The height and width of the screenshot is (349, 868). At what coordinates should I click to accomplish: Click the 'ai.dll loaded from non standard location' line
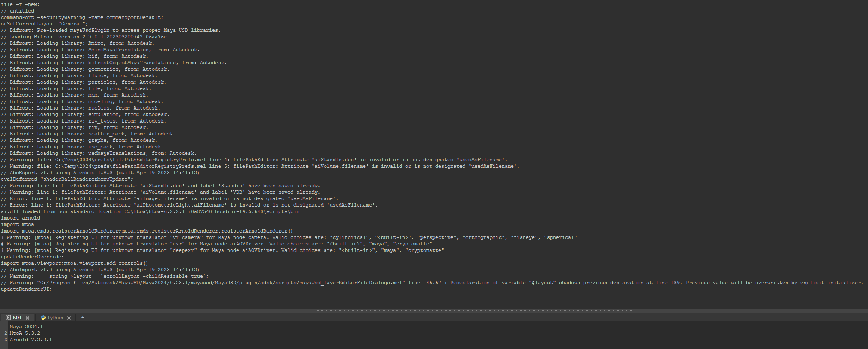pos(150,212)
